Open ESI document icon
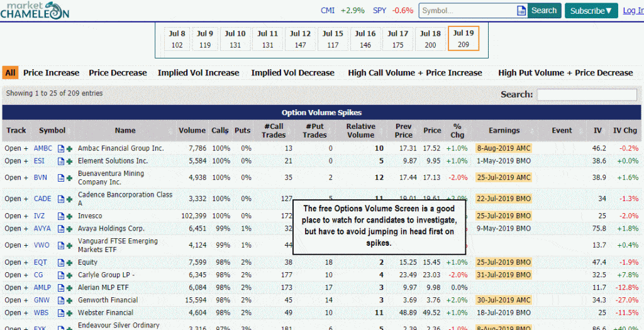The image size is (644, 330). point(61,162)
